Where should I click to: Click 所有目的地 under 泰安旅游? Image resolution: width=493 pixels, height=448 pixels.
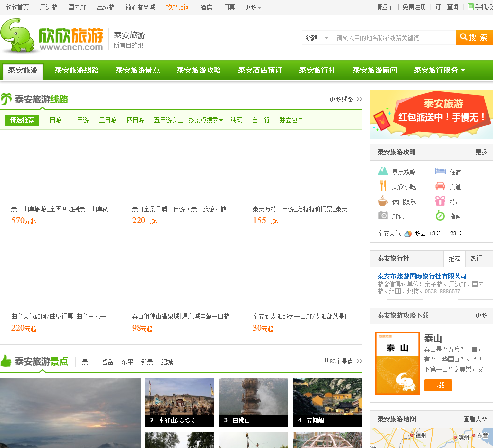point(128,45)
